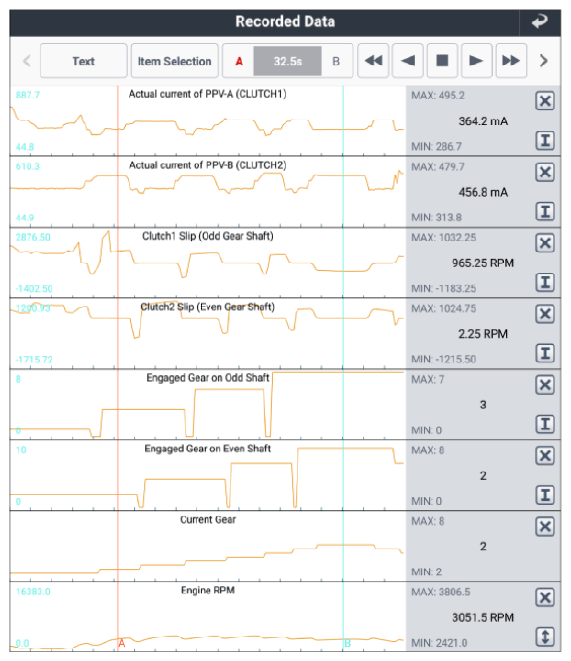Toggle scale icon for PPV-B current graph

[x=544, y=211]
